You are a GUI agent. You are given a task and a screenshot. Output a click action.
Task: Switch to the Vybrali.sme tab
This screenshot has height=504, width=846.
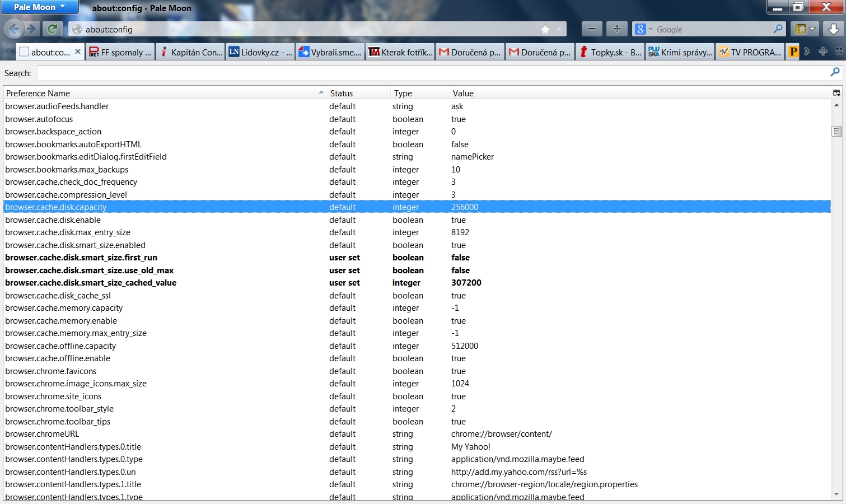(x=330, y=52)
